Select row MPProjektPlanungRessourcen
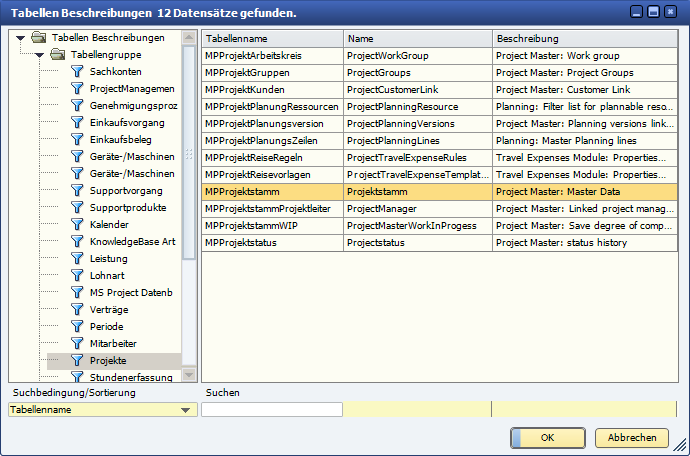The image size is (690, 456). 440,107
